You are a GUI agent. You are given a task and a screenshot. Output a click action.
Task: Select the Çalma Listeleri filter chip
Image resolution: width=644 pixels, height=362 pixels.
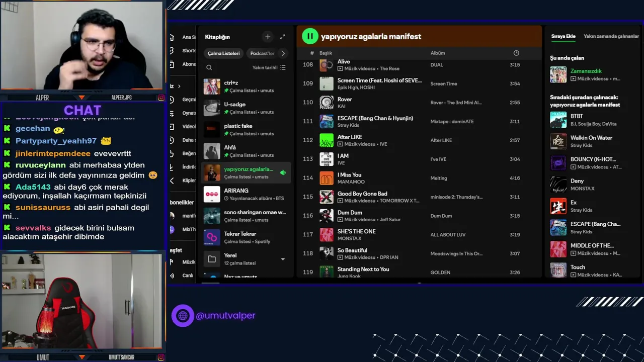pos(224,53)
